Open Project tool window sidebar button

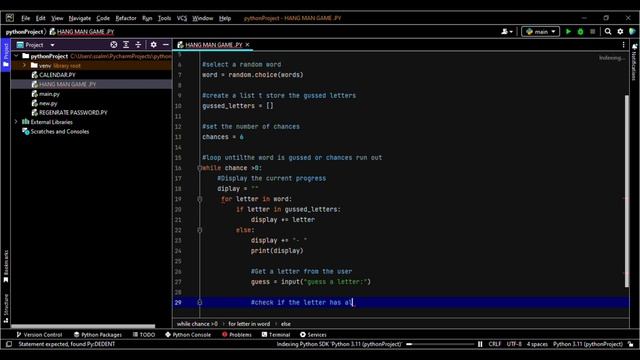click(x=6, y=55)
